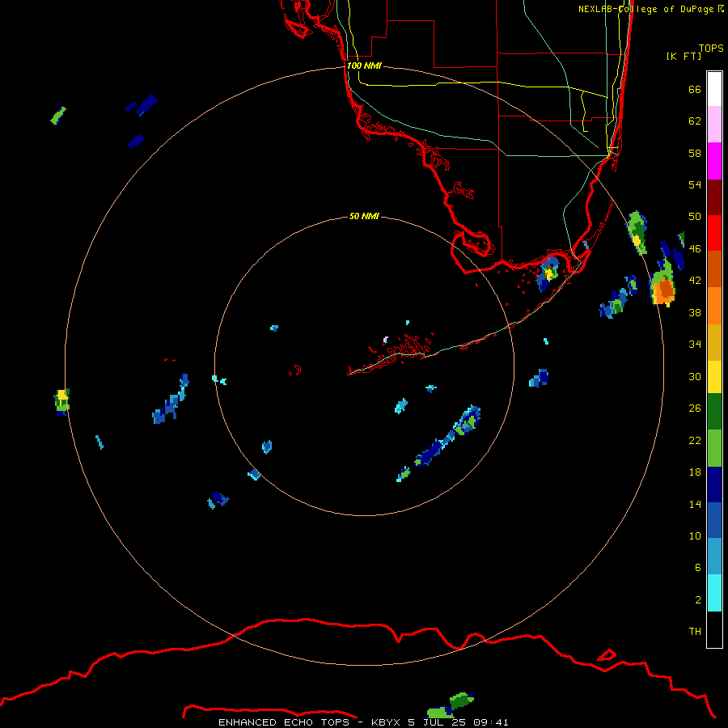Click the legend value '58'

[695, 153]
